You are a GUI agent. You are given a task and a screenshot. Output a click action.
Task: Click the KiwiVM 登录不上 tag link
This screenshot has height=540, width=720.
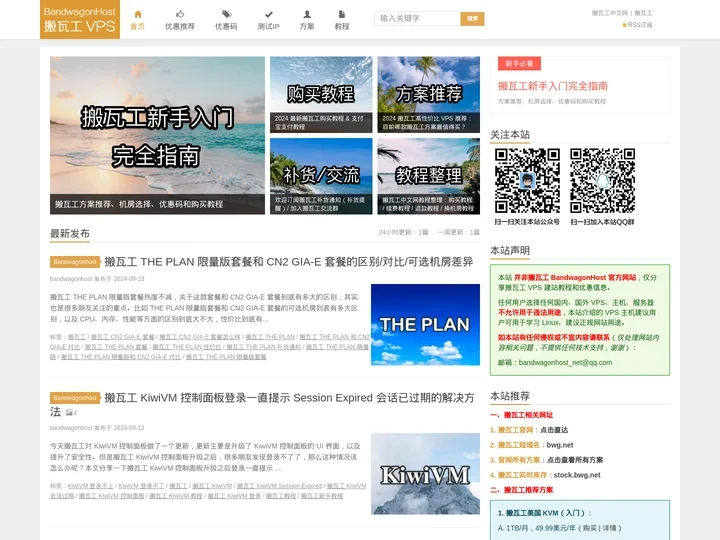(90, 486)
